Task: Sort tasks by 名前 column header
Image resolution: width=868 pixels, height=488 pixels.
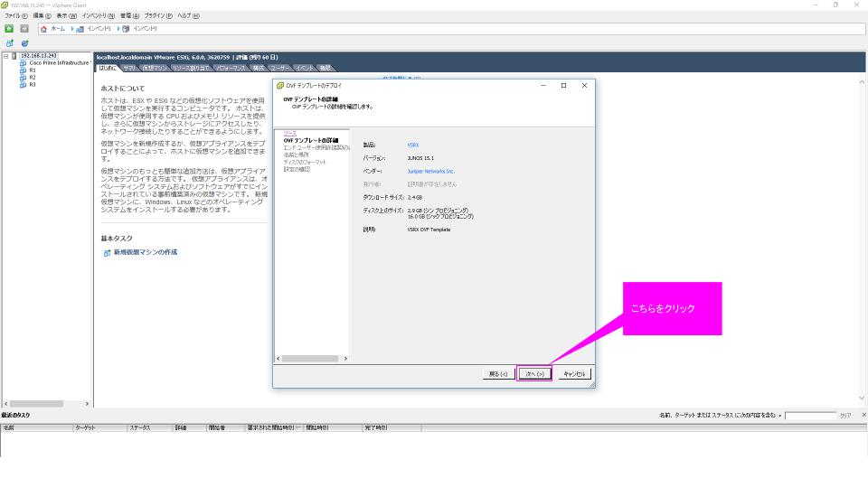Action: [37, 427]
